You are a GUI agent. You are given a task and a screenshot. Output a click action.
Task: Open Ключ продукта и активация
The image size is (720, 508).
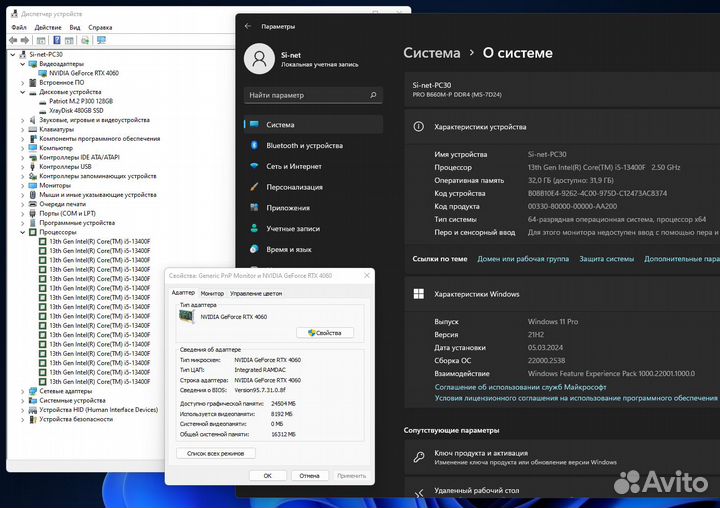pos(562,457)
